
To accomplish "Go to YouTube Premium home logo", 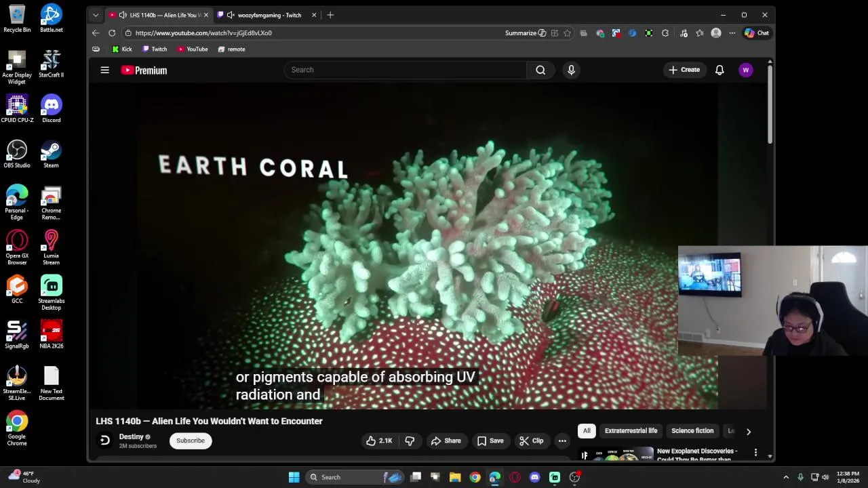I will 144,70.
